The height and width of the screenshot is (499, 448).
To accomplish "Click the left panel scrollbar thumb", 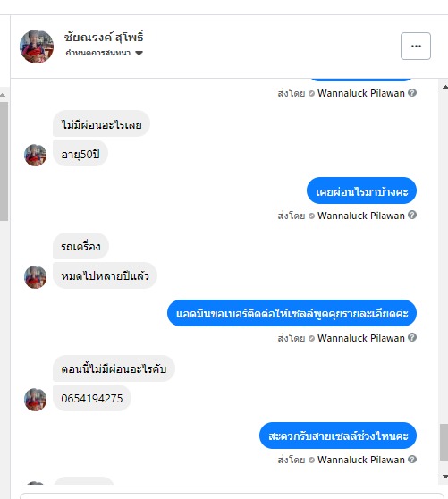I will coord(4,161).
